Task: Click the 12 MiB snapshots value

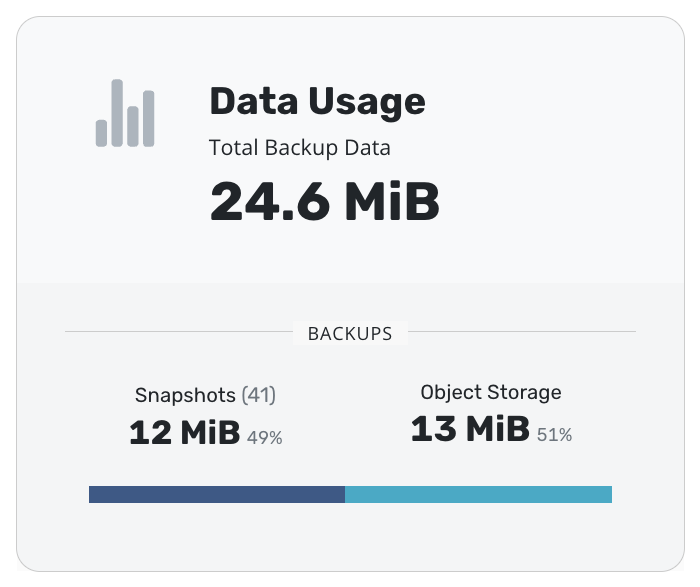Action: (x=184, y=433)
